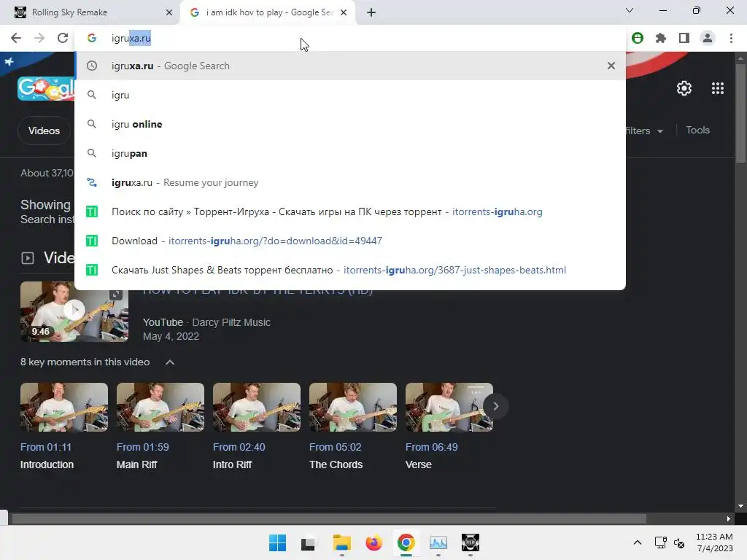
Task: Select 'igruxa.ru - Resume your journey' suggestion
Action: [x=350, y=182]
